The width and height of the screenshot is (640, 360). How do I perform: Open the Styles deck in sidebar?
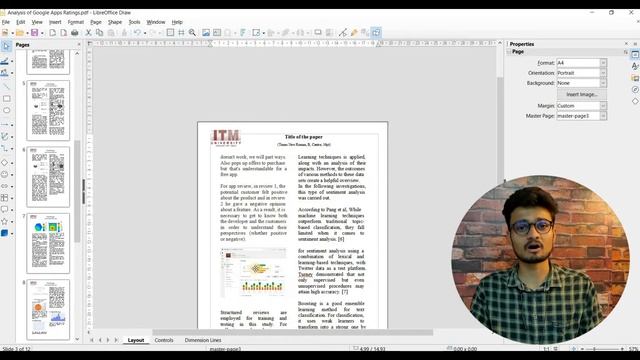[635, 66]
